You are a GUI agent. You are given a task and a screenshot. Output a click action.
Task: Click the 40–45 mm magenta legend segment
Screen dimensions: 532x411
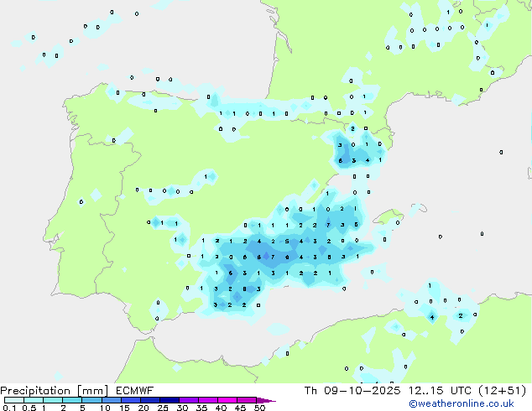[x=227, y=400]
